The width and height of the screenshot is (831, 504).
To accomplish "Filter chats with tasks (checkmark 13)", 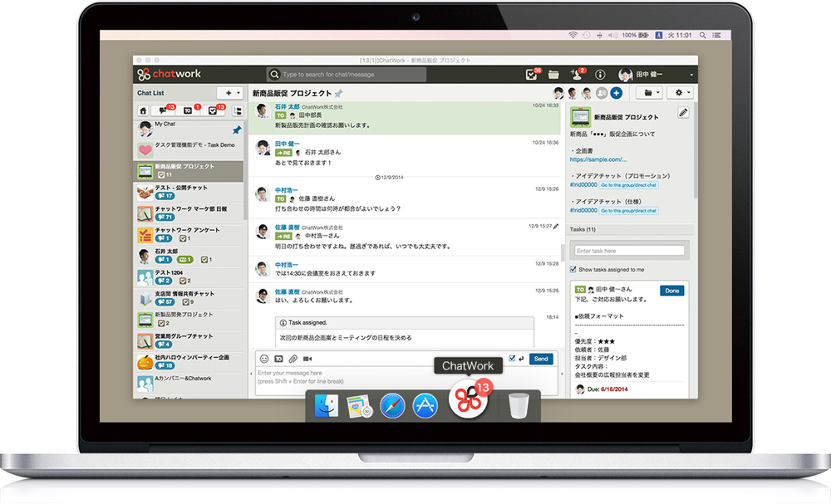I will pyautogui.click(x=214, y=110).
